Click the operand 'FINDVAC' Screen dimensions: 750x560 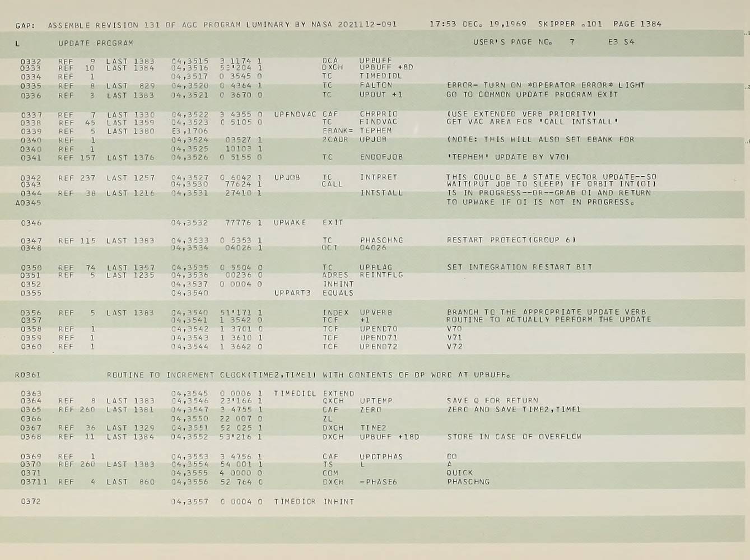[x=379, y=122]
